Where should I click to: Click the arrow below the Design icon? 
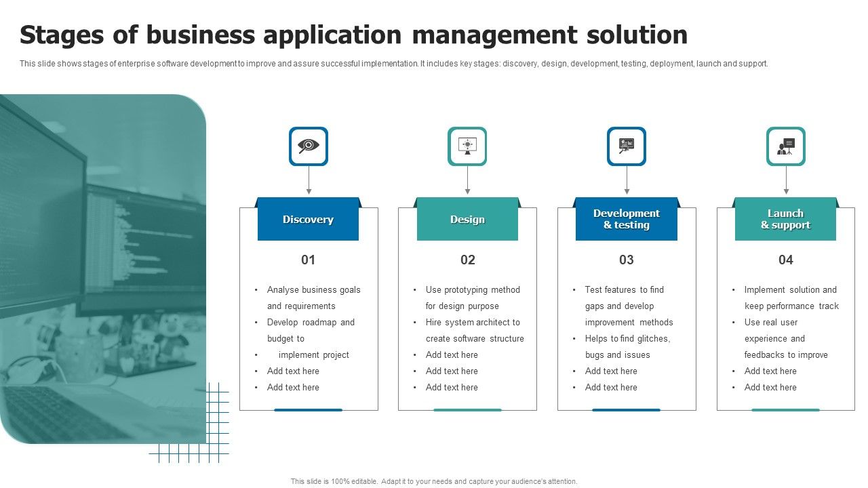click(x=468, y=180)
